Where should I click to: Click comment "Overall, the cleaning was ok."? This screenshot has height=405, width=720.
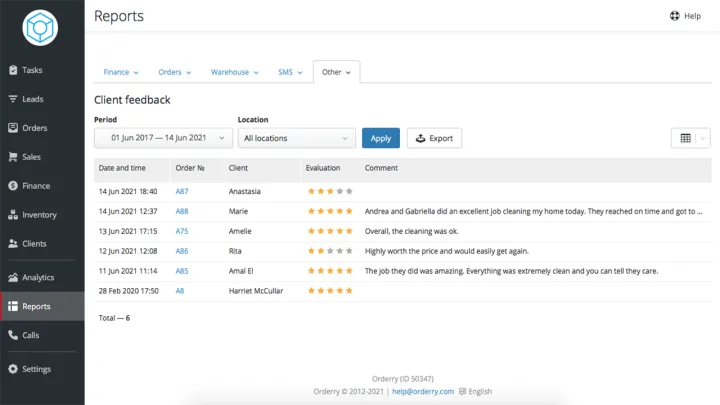tap(411, 231)
